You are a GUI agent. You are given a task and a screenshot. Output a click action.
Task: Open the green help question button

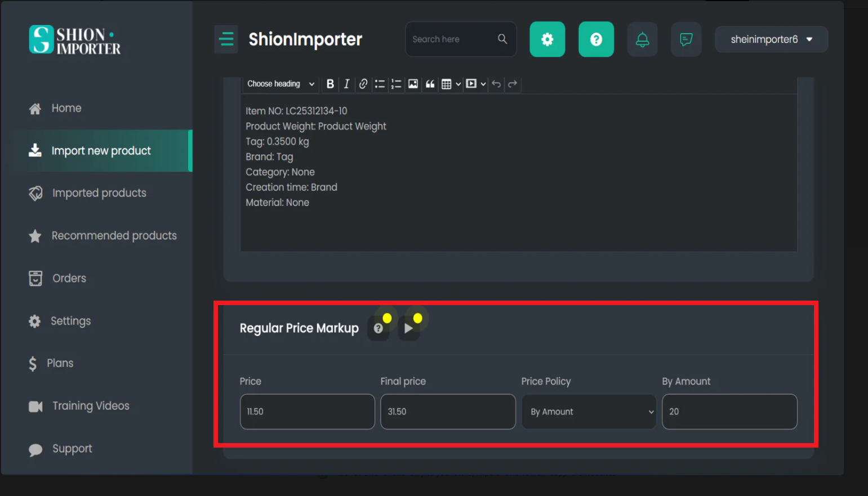coord(596,39)
